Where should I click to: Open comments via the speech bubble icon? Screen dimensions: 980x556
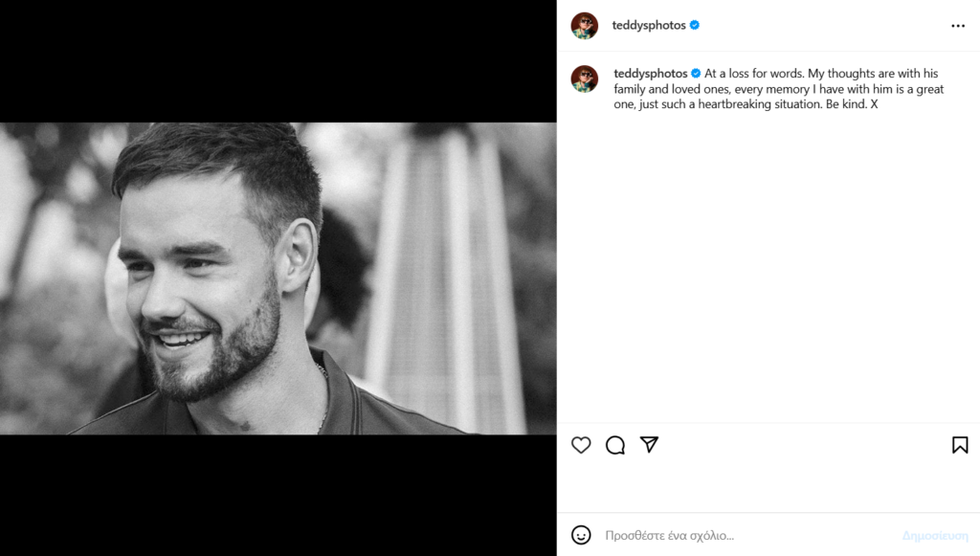tap(615, 445)
